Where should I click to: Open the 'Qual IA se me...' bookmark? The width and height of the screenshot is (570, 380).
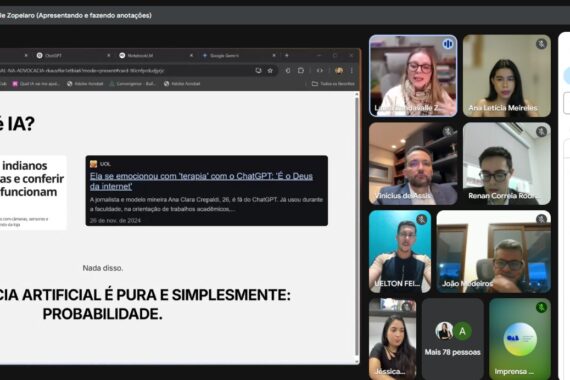click(36, 84)
